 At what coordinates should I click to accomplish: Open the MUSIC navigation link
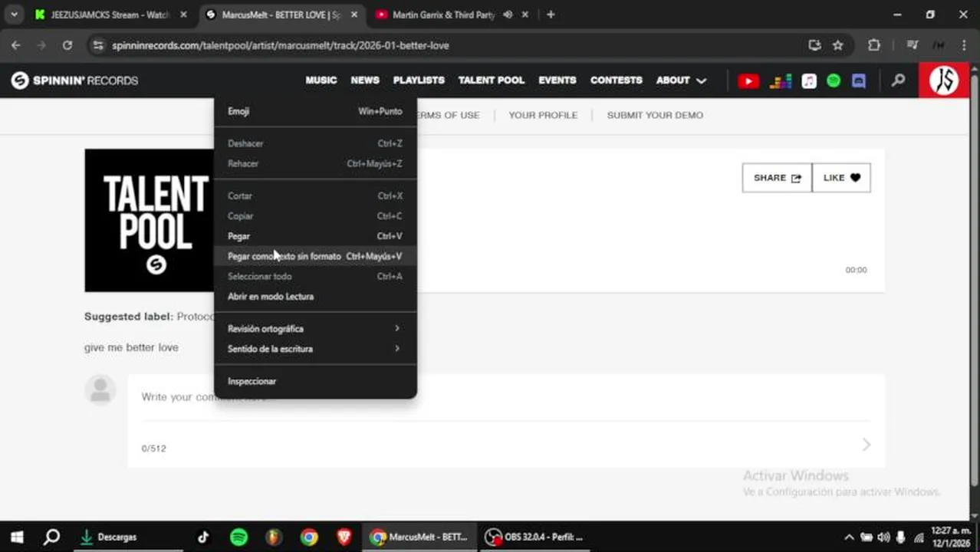tap(321, 80)
